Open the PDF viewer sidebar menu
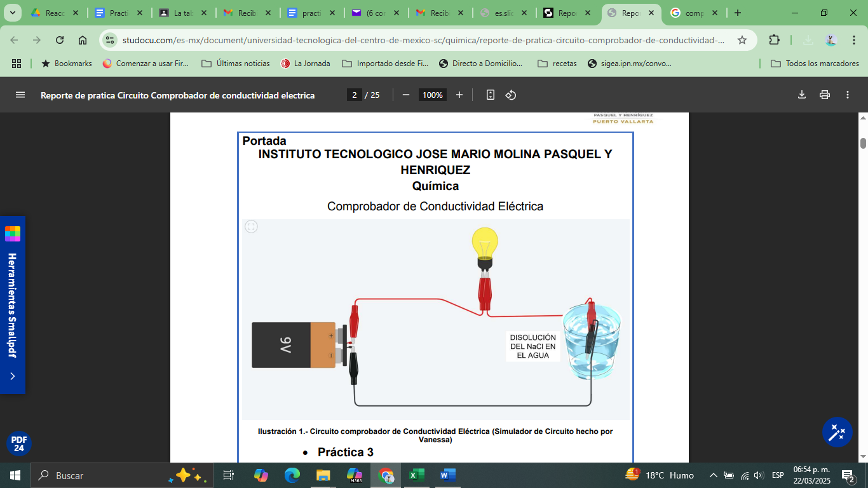868x488 pixels. click(x=20, y=95)
